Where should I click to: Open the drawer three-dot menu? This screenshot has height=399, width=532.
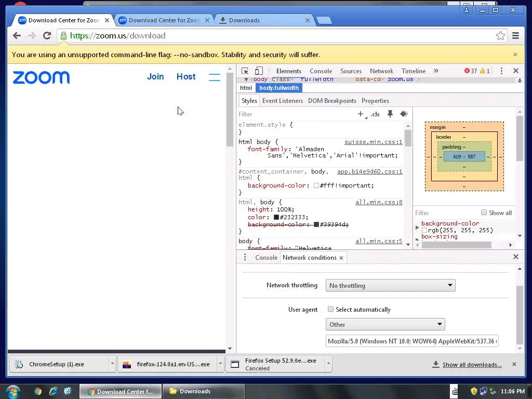click(245, 257)
